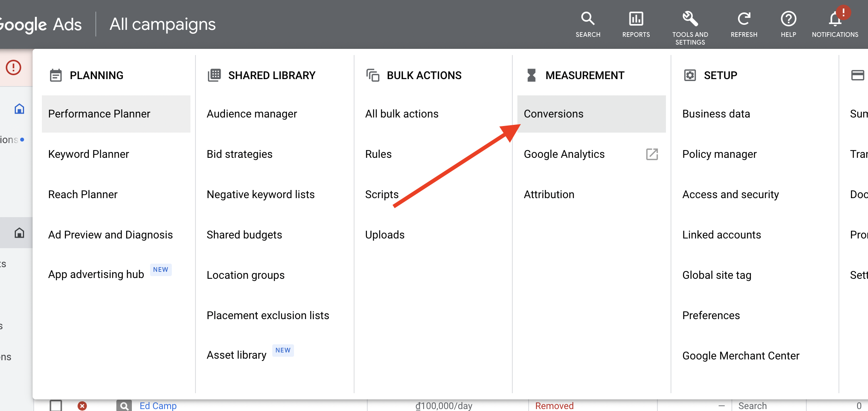Open Google Merchant Center
868x411 pixels.
741,356
